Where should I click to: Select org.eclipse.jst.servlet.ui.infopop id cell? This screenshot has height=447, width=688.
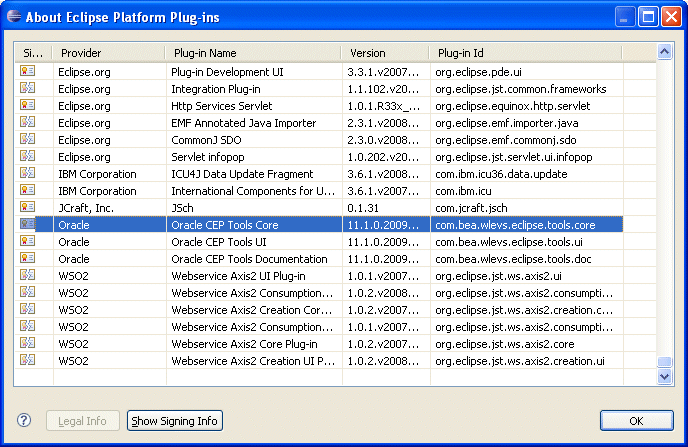point(527,157)
